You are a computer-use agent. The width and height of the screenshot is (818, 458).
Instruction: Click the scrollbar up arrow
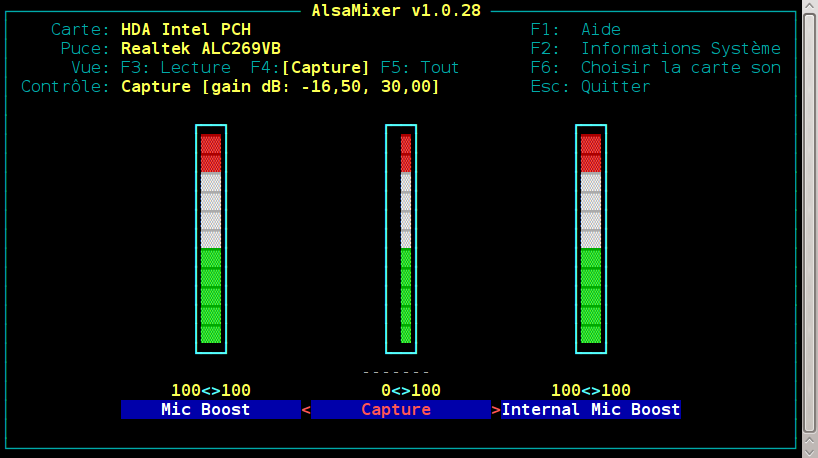point(809,6)
